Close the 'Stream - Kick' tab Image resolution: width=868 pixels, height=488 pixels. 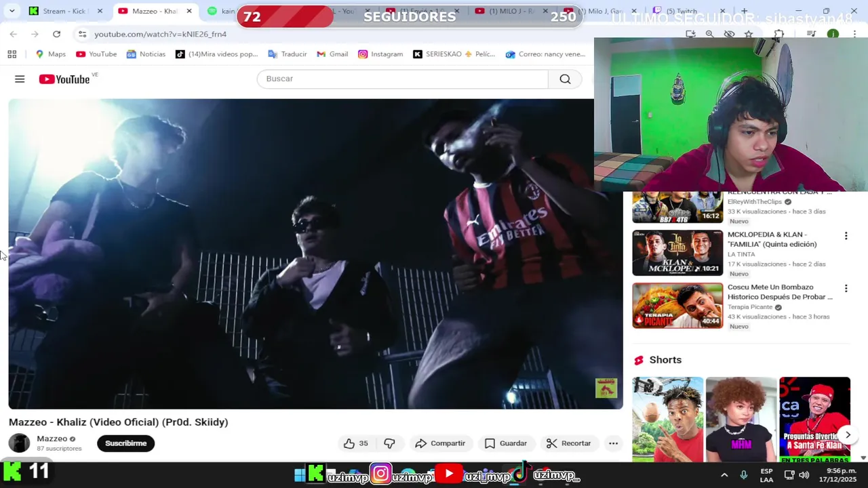[100, 11]
